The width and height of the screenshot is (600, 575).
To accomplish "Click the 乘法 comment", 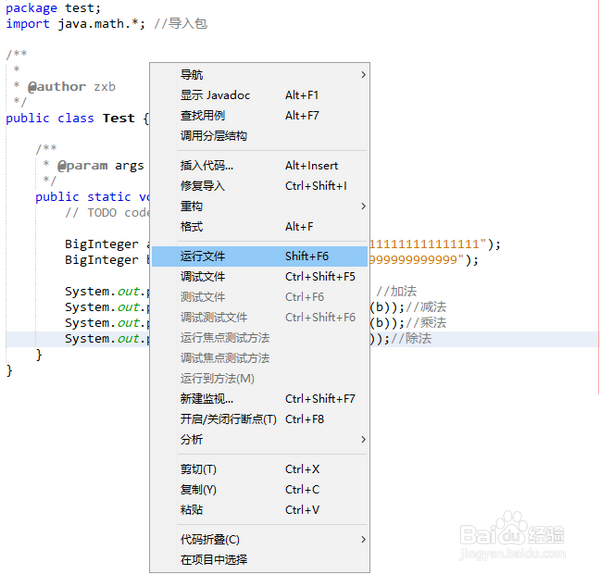I will [x=426, y=323].
